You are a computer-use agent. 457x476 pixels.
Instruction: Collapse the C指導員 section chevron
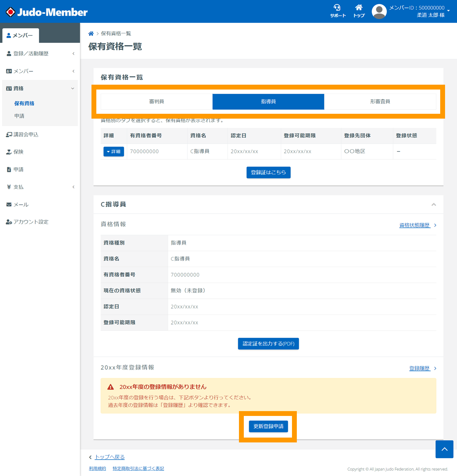pyautogui.click(x=433, y=204)
